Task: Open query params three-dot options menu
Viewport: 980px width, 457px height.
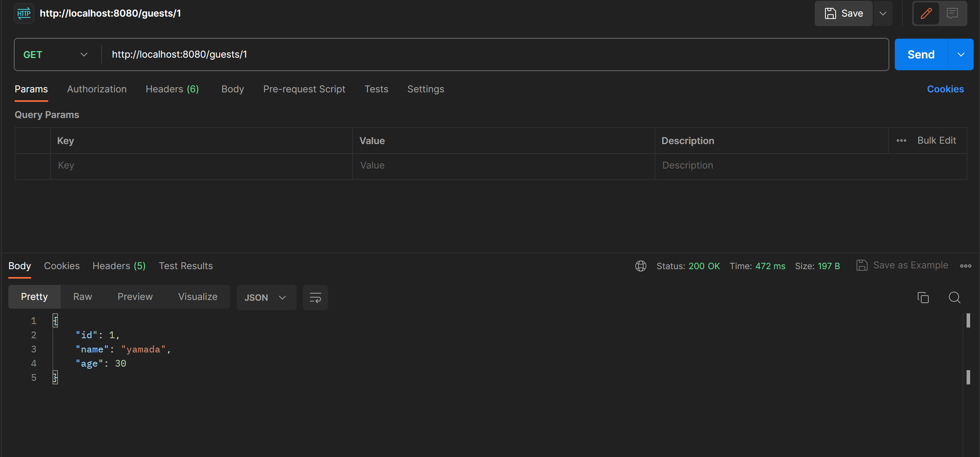Action: tap(902, 140)
